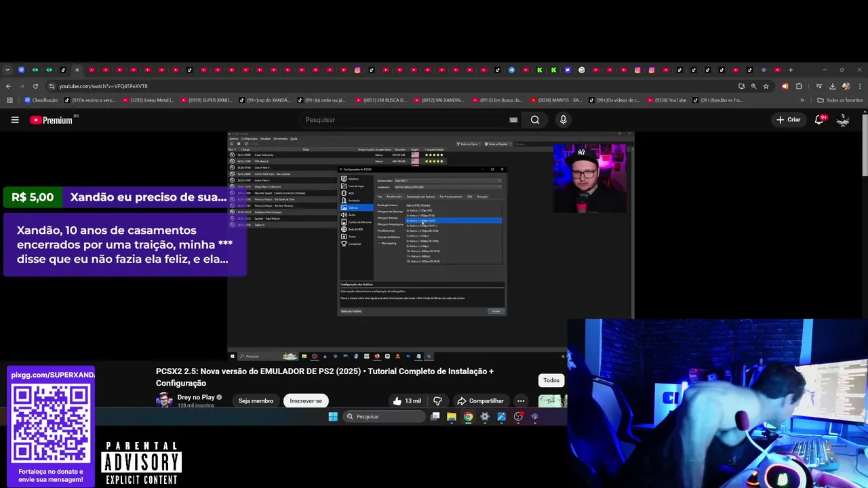
Task: Click the video title PCSX2 2.5 text
Action: click(x=325, y=377)
